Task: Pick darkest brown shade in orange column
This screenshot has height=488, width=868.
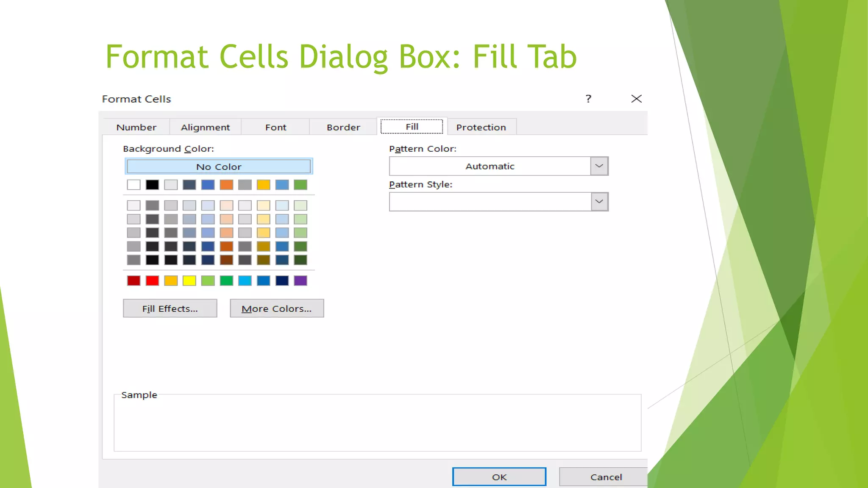Action: point(226,260)
